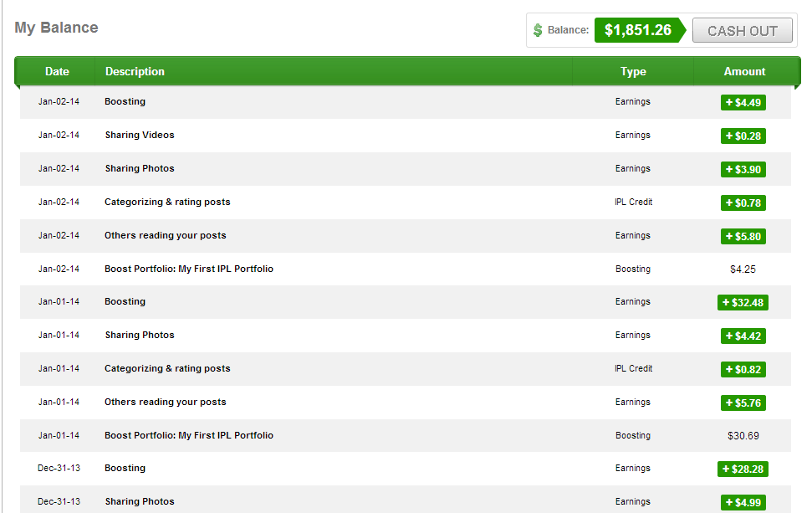Click the My Balance heading
The height and width of the screenshot is (513, 812).
(x=56, y=28)
